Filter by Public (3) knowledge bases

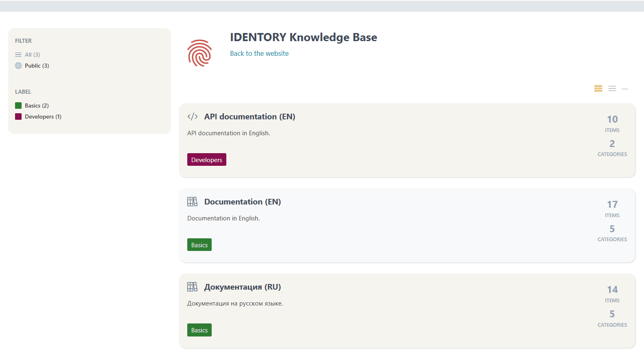37,66
